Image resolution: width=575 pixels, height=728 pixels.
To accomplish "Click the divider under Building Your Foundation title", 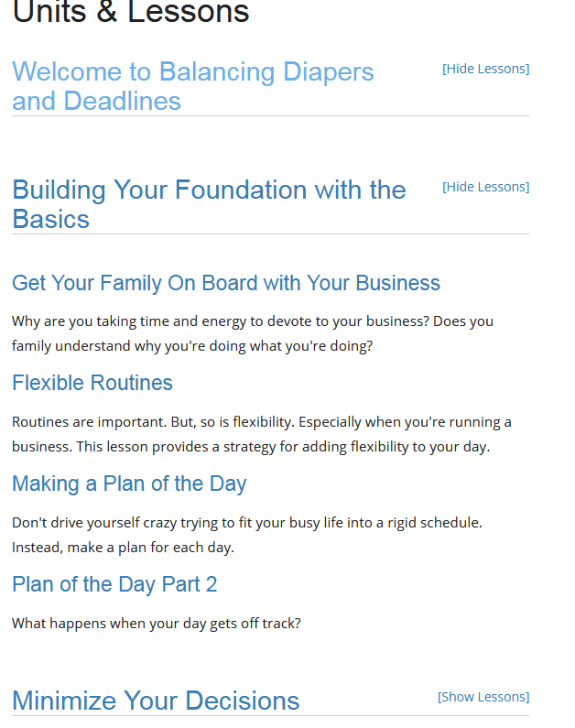I will (270, 234).
